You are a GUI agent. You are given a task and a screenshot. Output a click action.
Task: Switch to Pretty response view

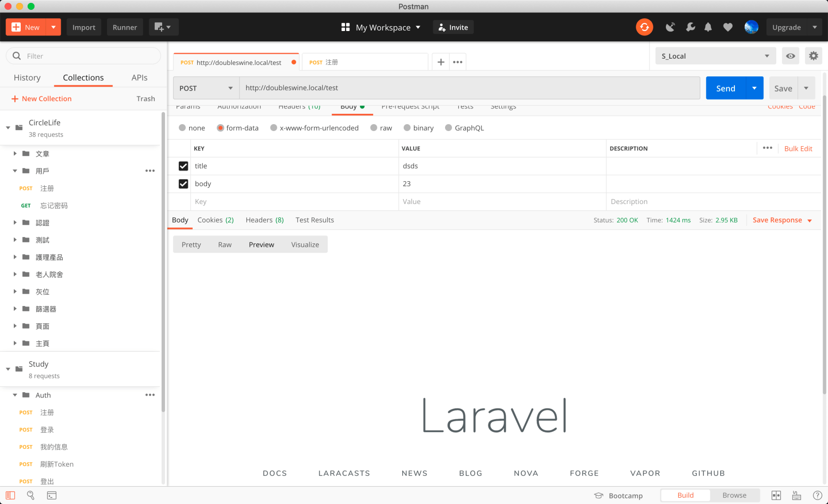pos(191,245)
